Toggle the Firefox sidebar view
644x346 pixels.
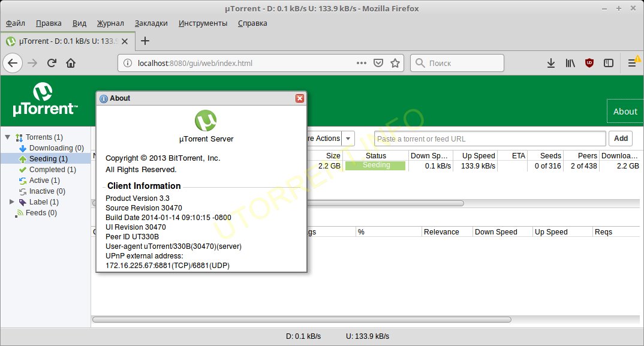[x=609, y=64]
